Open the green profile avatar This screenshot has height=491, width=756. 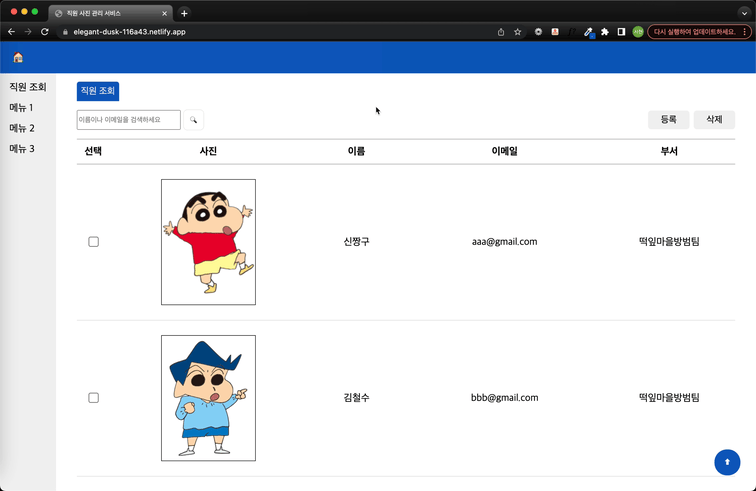[x=638, y=32]
